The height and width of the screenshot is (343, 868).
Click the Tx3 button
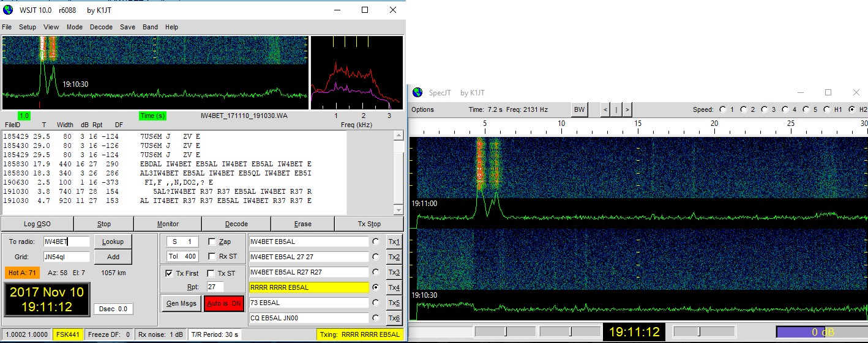pyautogui.click(x=394, y=272)
